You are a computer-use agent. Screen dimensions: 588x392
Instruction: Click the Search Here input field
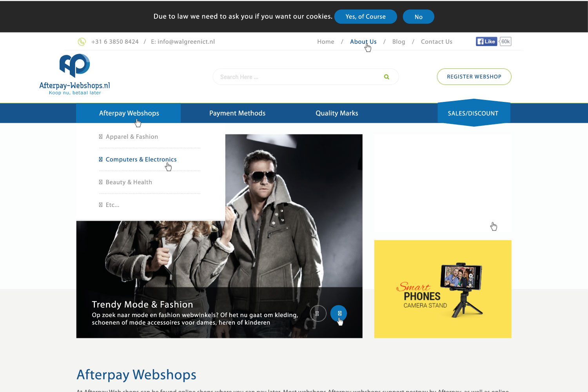click(306, 77)
